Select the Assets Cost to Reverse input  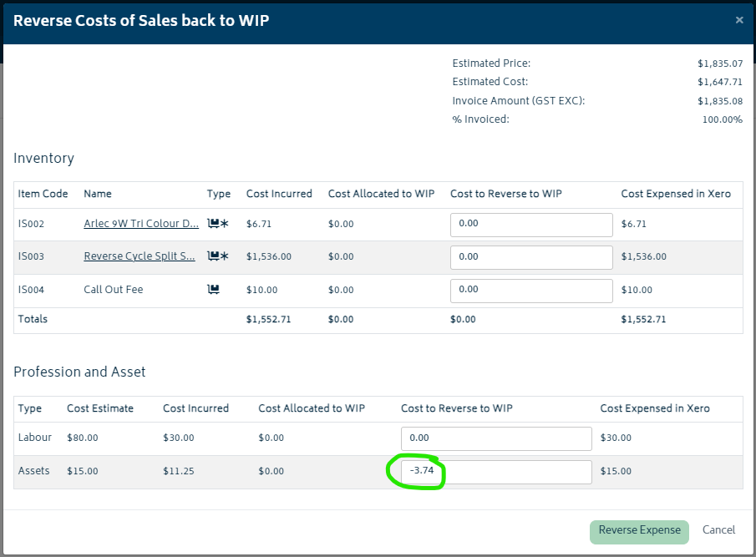tap(496, 472)
